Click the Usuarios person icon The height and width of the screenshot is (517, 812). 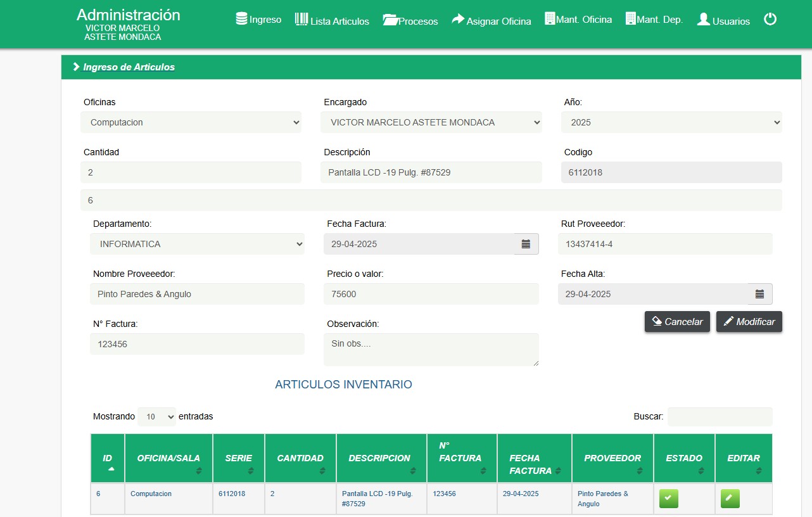click(x=704, y=20)
